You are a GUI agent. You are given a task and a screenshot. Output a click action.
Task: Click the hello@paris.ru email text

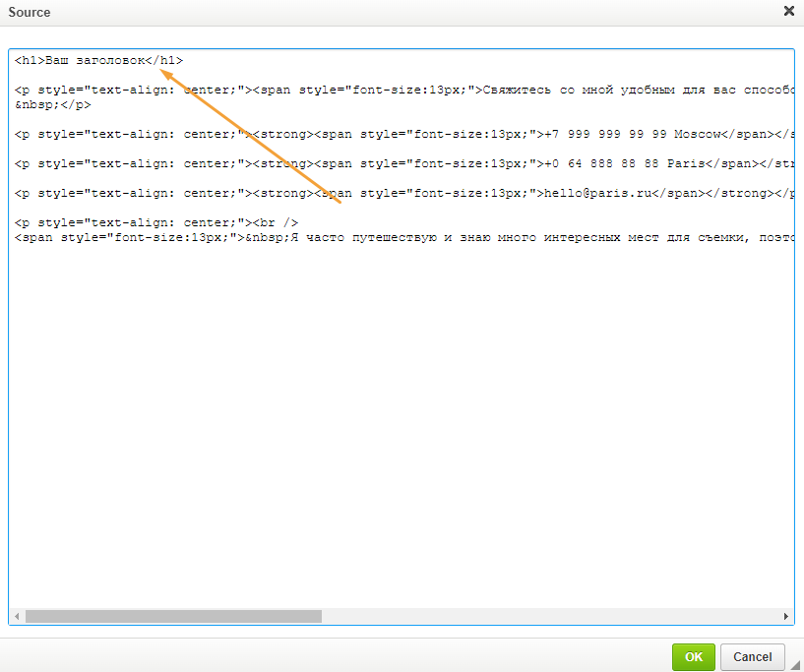pyautogui.click(x=598, y=193)
